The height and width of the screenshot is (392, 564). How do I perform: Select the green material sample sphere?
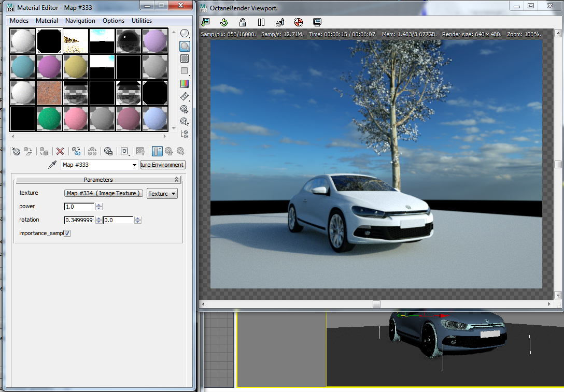(50, 119)
